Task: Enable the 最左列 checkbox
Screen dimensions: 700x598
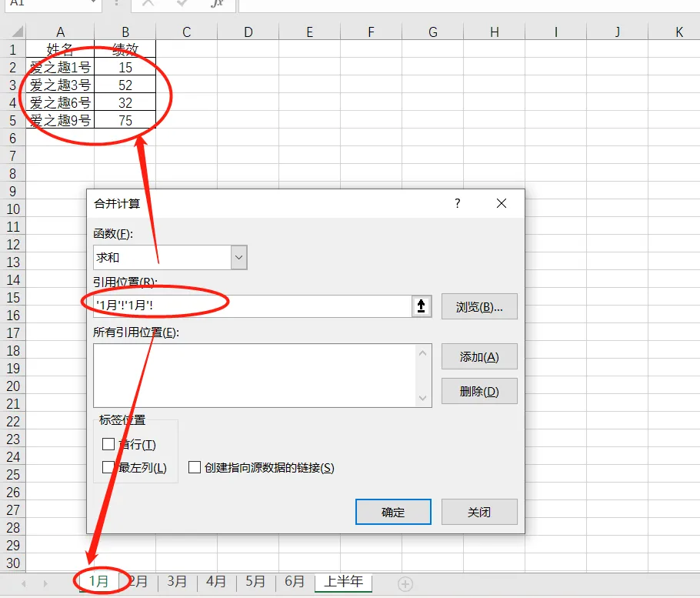Action: coord(108,467)
